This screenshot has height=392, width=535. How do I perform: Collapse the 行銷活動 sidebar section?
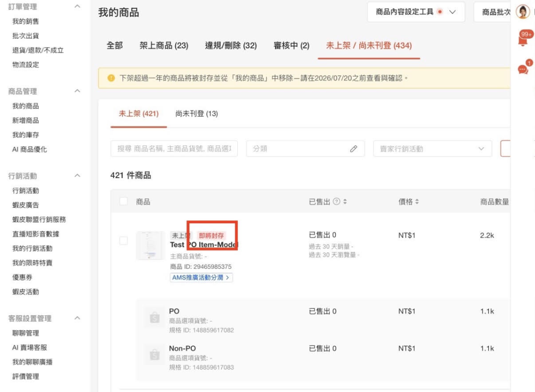[77, 176]
